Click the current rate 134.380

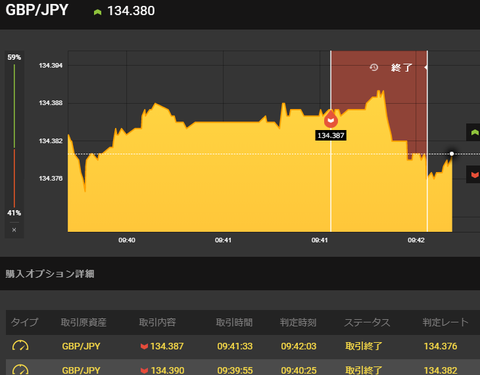coord(131,11)
